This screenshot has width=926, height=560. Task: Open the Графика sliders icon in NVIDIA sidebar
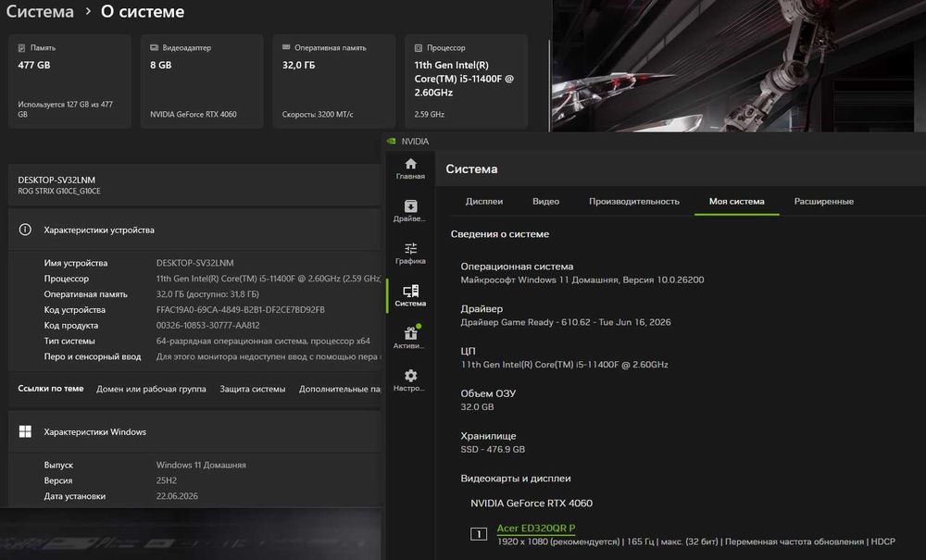click(x=410, y=248)
